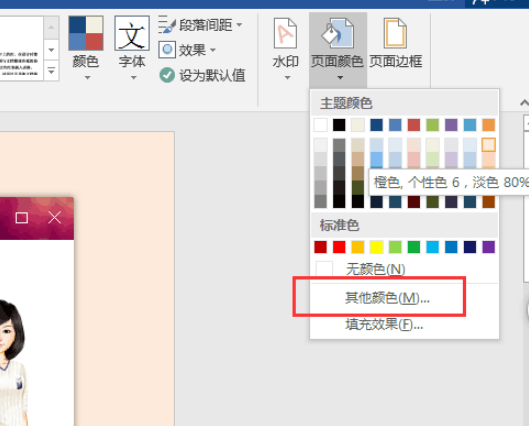Pick standard dark navy color swatch
Viewport: 529px width, 426px height.
[x=470, y=247]
